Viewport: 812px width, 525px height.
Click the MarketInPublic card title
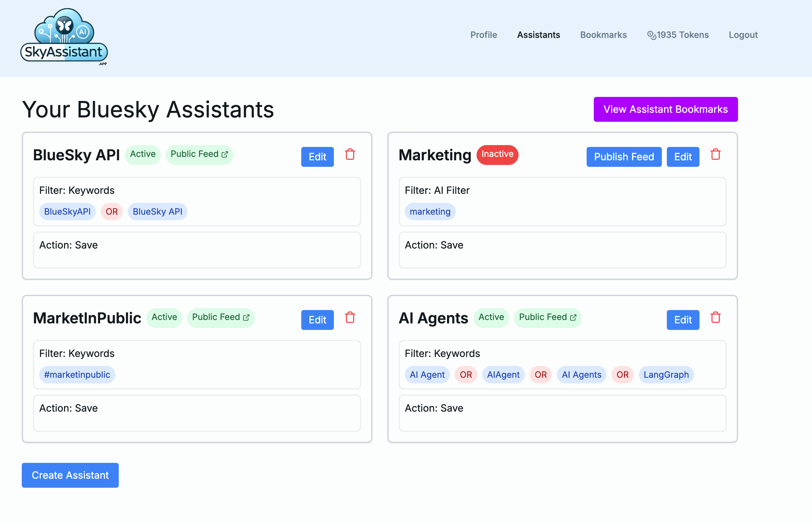tap(87, 318)
